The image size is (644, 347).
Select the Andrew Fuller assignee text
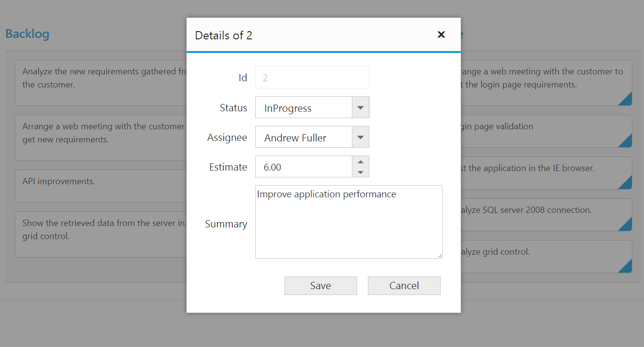[295, 138]
